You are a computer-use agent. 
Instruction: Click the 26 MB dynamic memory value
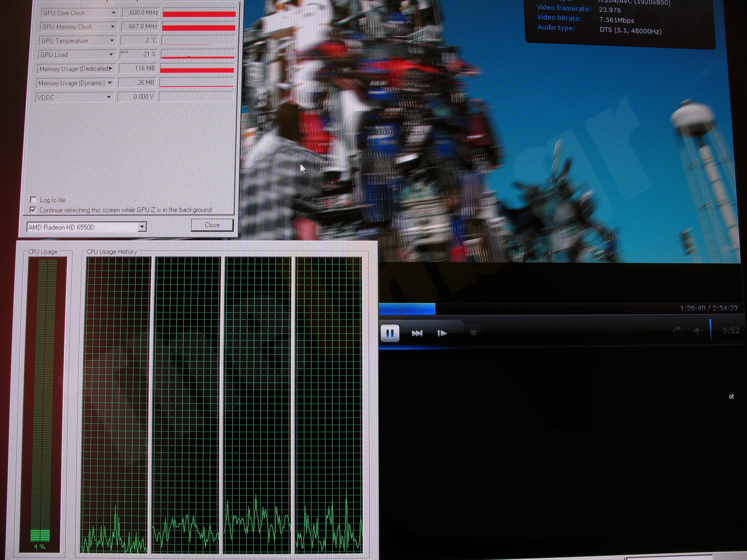tap(137, 82)
